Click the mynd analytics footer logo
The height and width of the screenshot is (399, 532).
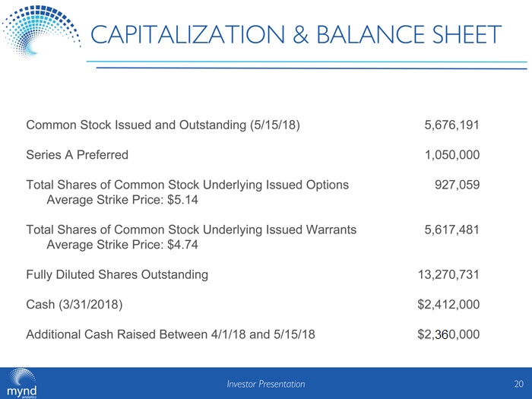tap(24, 383)
